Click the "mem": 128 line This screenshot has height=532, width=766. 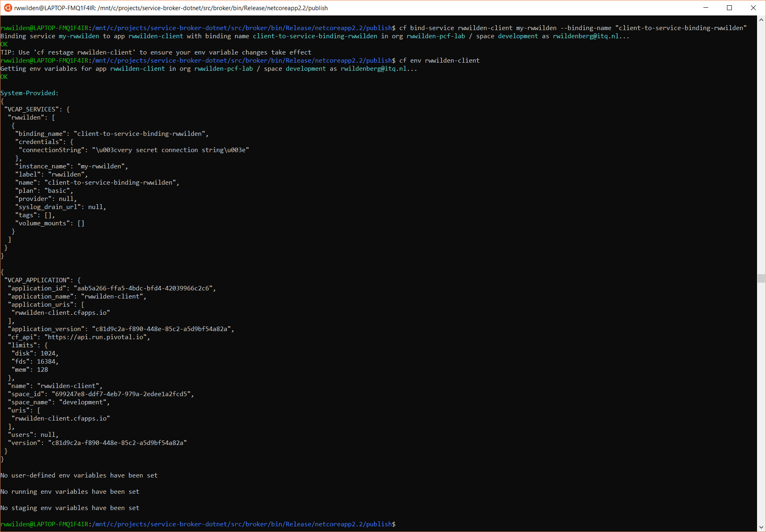point(30,370)
